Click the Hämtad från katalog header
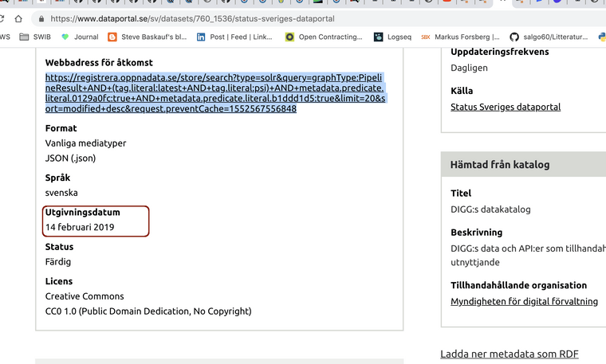Image resolution: width=606 pixels, height=364 pixels. coord(500,165)
